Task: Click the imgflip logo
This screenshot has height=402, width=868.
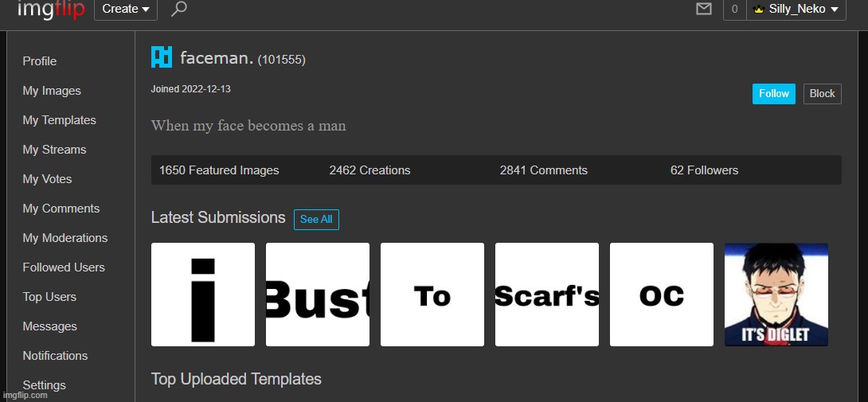Action: point(50,9)
